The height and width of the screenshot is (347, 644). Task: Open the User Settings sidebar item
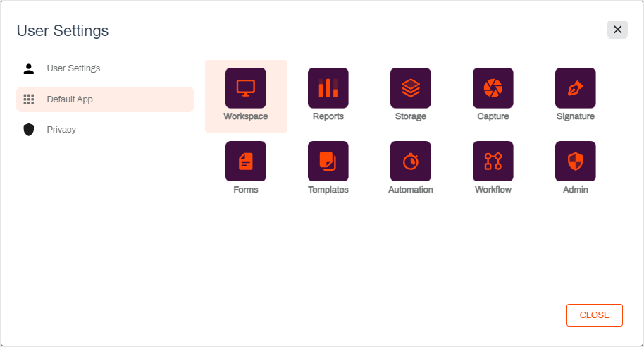coord(105,68)
